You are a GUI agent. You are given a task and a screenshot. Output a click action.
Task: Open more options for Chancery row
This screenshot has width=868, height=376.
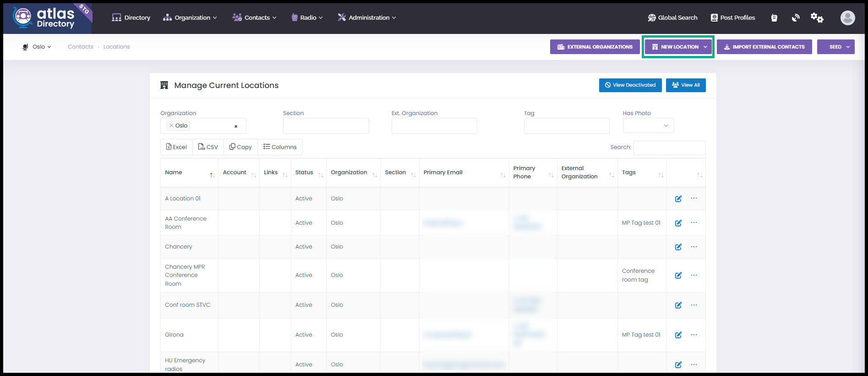coord(694,247)
